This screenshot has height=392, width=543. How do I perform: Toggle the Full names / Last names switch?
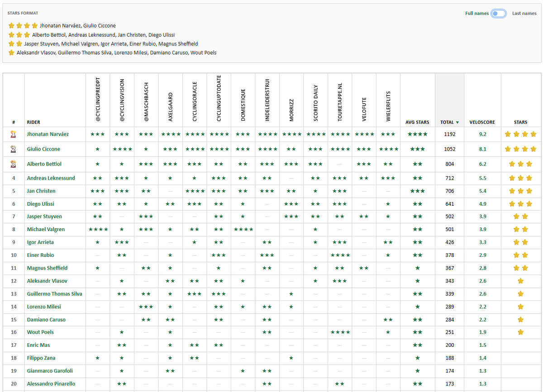[499, 14]
